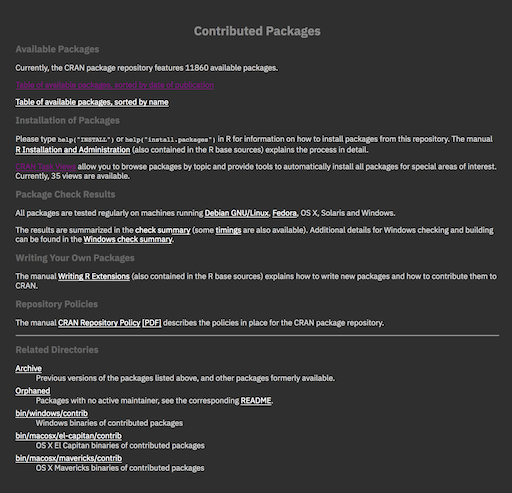Open Fedora check results link
This screenshot has width=512, height=493.
pos(284,213)
